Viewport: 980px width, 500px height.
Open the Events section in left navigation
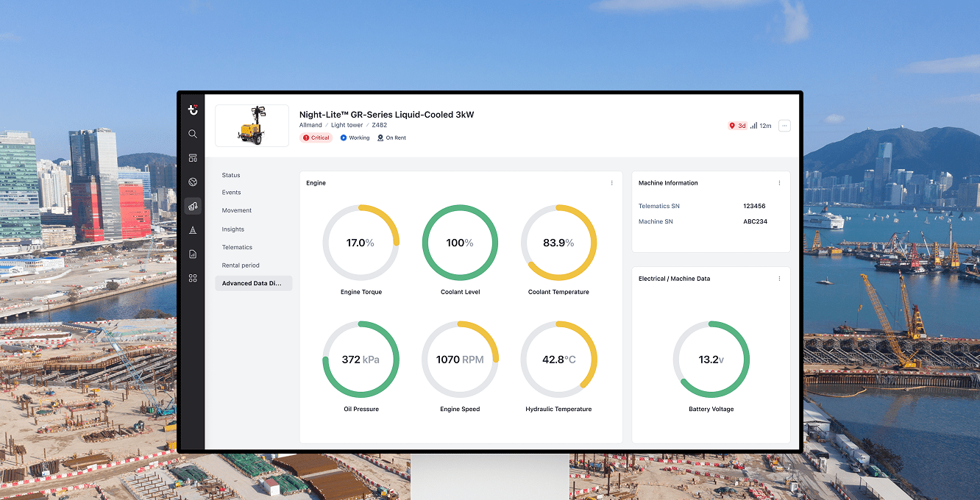231,192
